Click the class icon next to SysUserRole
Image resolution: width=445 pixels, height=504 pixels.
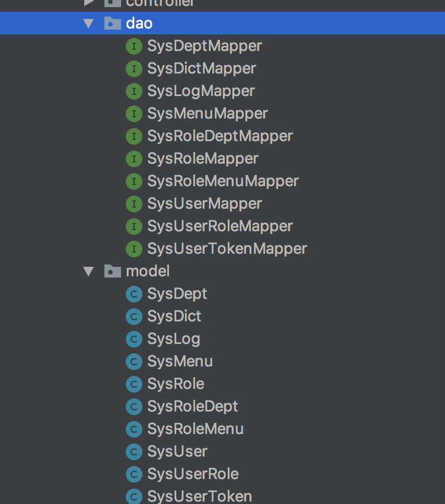coord(134,474)
